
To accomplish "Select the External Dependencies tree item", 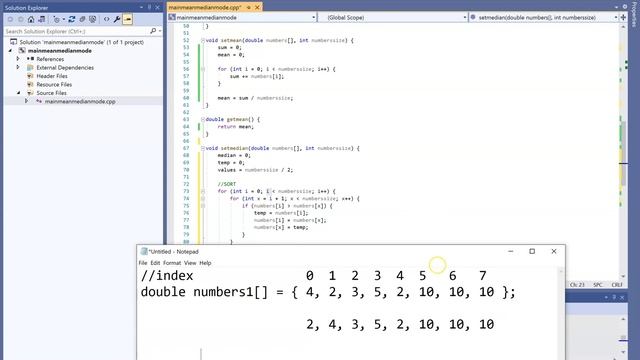I will click(x=65, y=68).
